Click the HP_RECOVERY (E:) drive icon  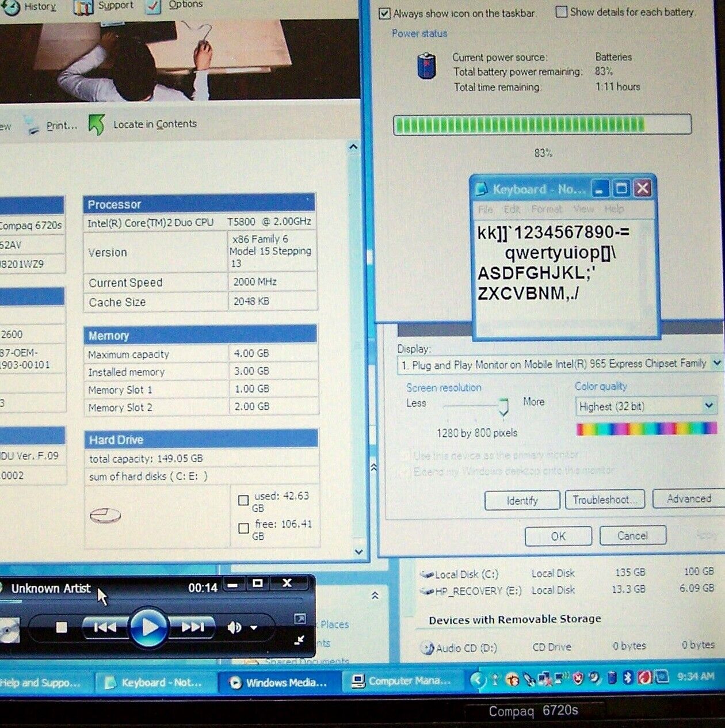[x=426, y=591]
